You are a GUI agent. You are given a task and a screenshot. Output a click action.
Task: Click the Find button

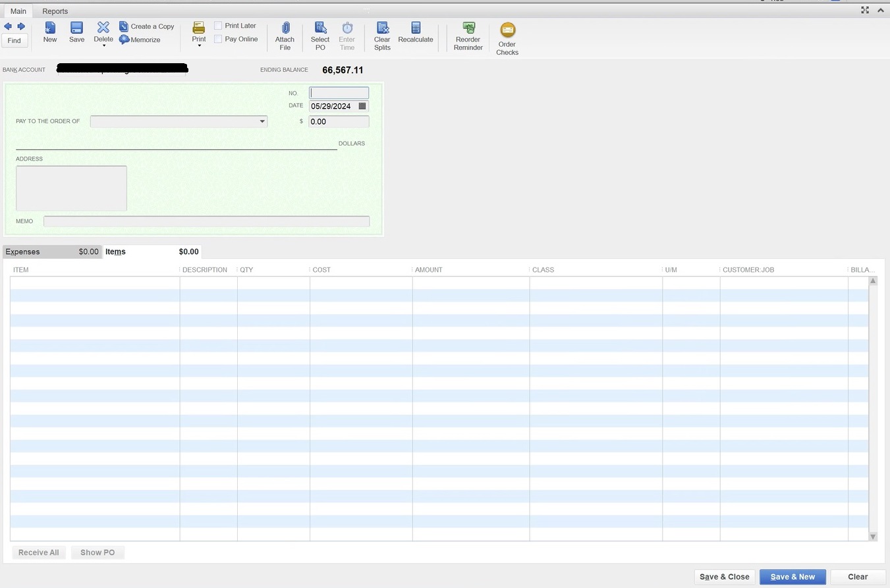click(x=14, y=41)
